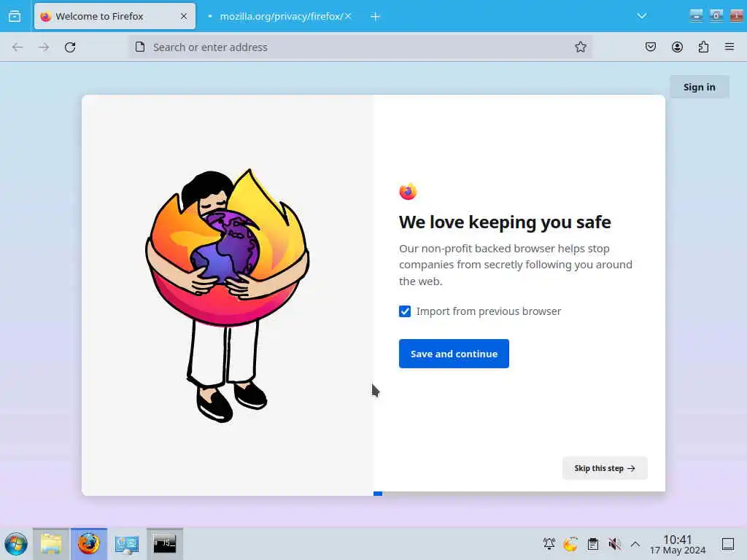Viewport: 747px width, 560px height.
Task: Switch to the Welcome to Firefox tab
Action: (115, 16)
